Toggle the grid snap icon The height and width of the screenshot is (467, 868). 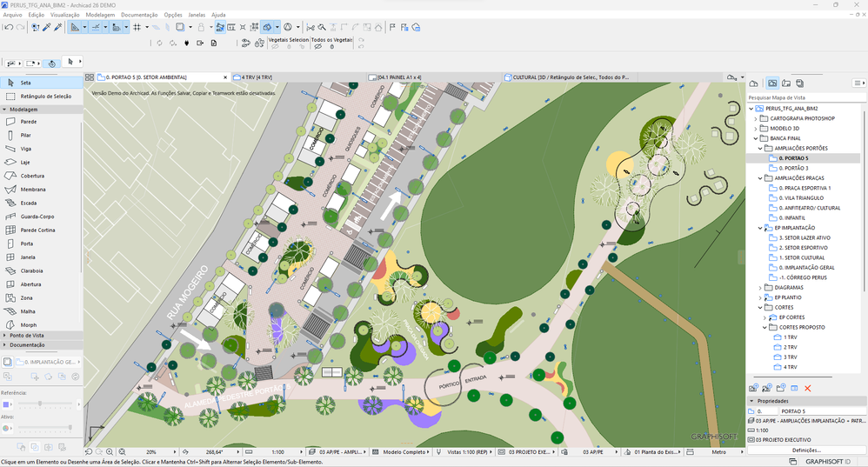(137, 27)
